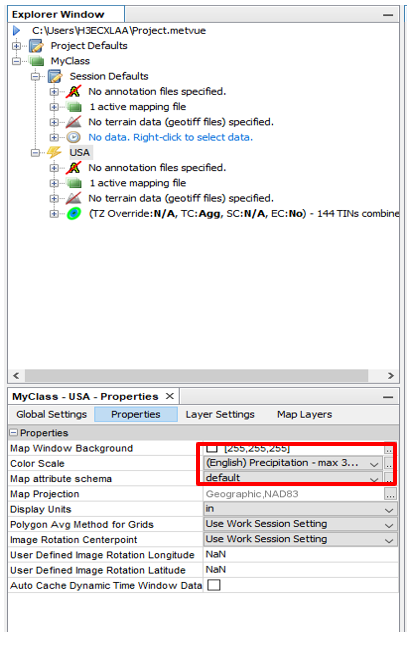The height and width of the screenshot is (647, 411).
Task: Click the terrain icon under USA
Action: 73,198
